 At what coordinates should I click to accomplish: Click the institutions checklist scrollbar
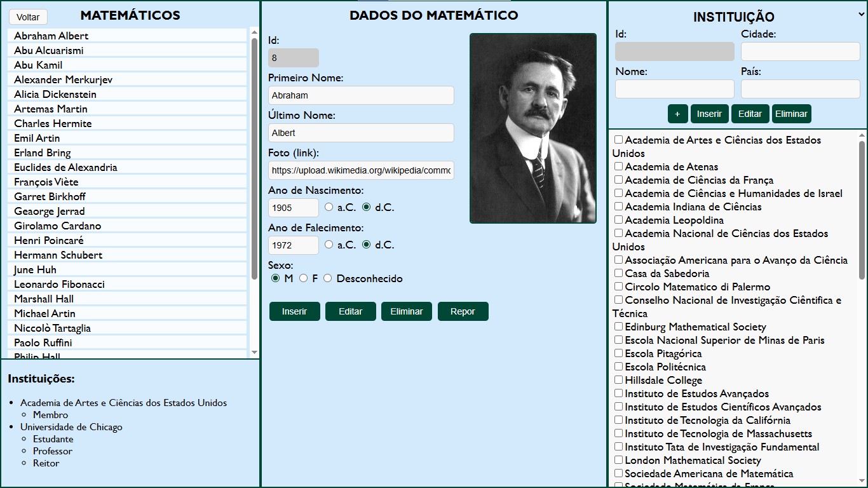pyautogui.click(x=862, y=210)
